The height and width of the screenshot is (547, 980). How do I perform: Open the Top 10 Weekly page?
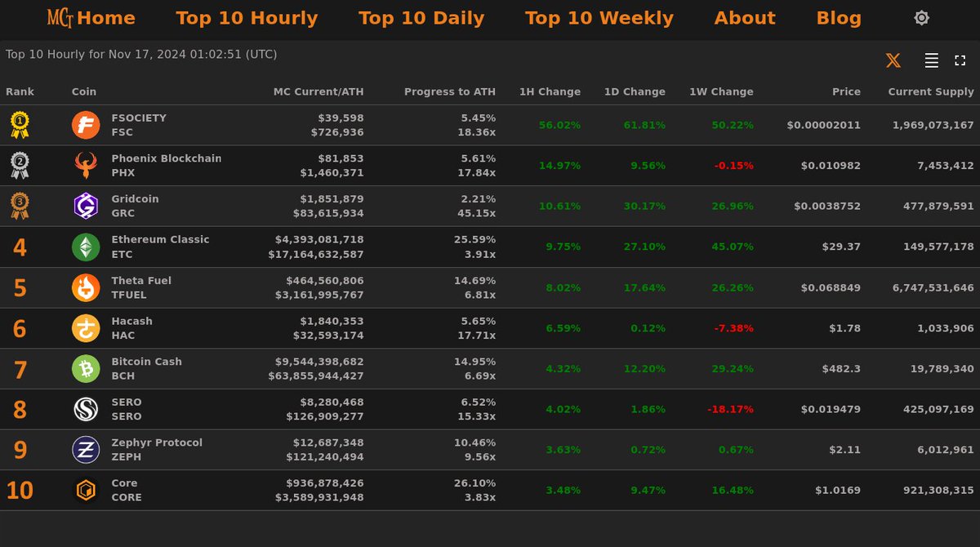(599, 18)
